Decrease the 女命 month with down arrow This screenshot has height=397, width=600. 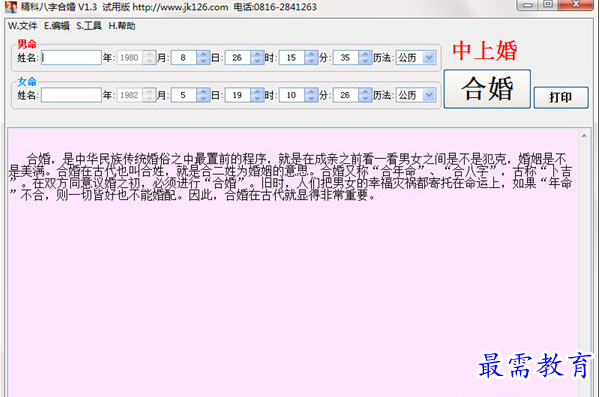(203, 98)
